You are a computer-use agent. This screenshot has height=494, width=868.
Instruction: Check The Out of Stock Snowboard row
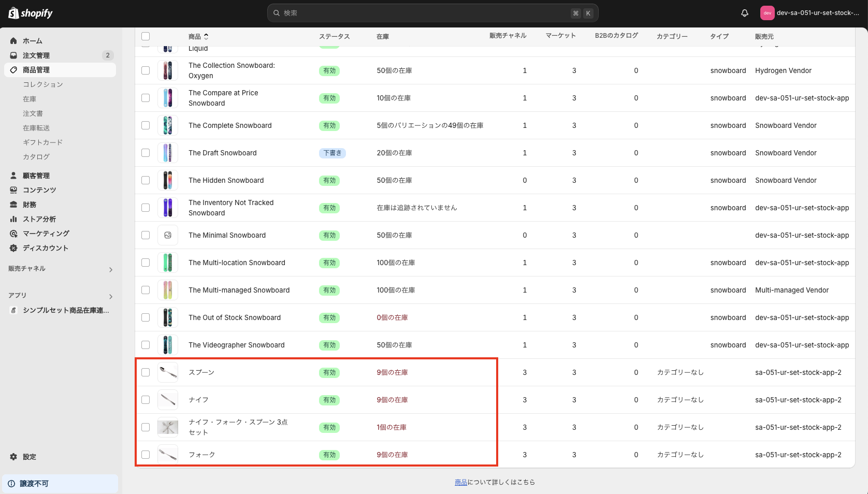(146, 317)
